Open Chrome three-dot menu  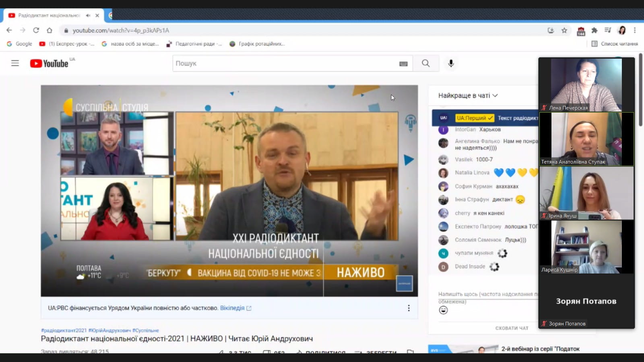[x=635, y=30]
